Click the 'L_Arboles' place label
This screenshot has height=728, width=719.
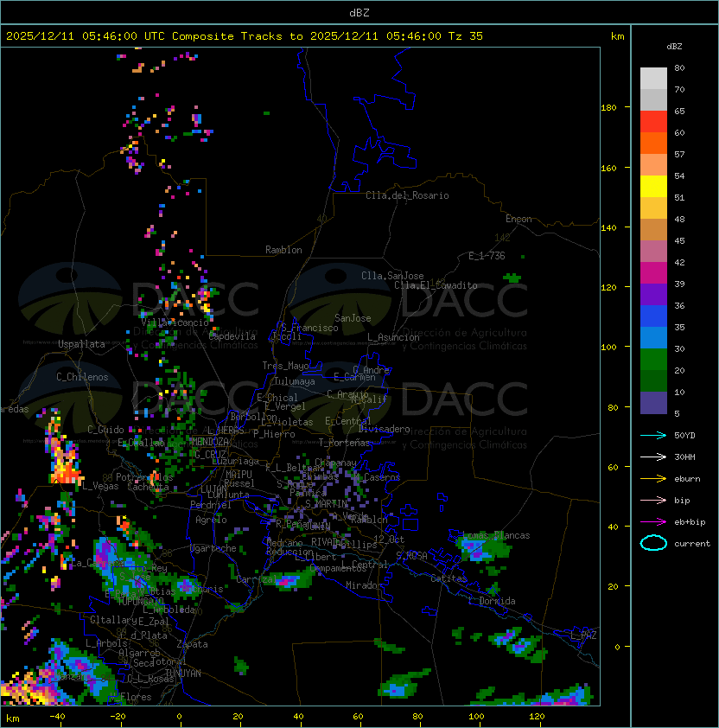106,643
